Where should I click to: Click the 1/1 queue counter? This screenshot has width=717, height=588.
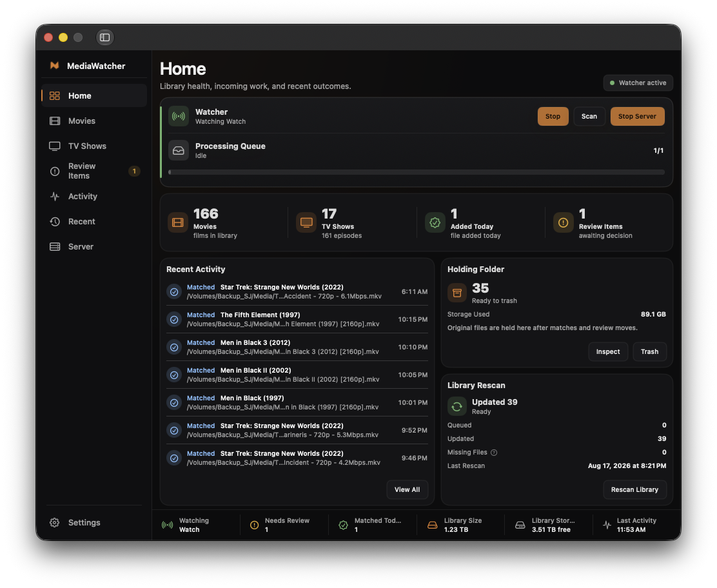tap(658, 150)
